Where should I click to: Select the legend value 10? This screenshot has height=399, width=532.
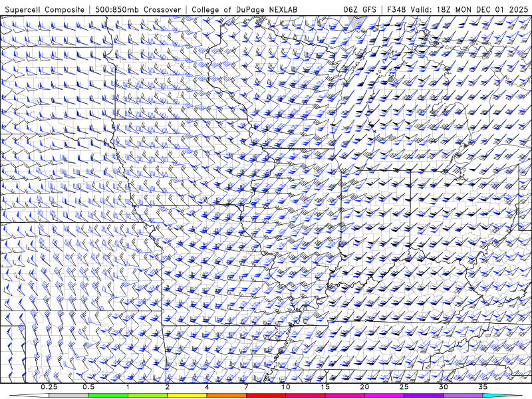286,387
